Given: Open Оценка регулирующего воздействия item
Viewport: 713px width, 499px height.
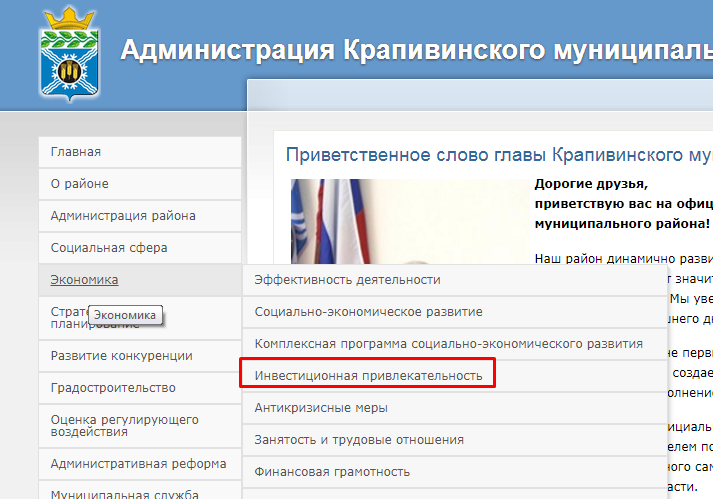Looking at the screenshot, I should (x=140, y=426).
